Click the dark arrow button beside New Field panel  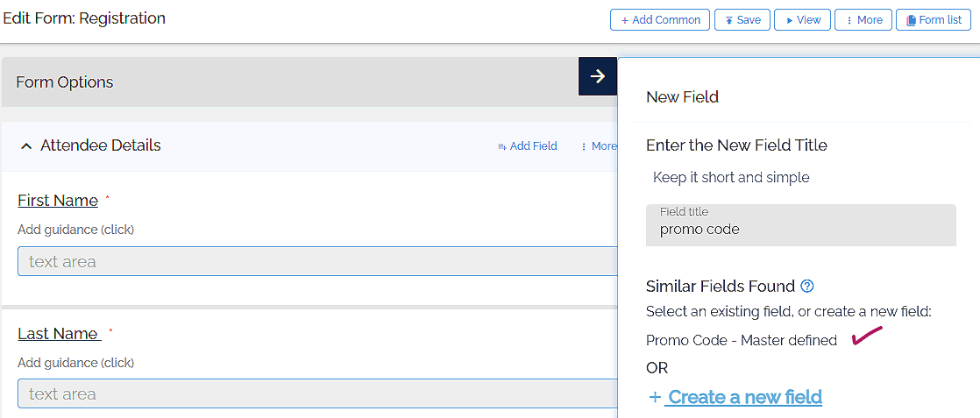point(598,76)
